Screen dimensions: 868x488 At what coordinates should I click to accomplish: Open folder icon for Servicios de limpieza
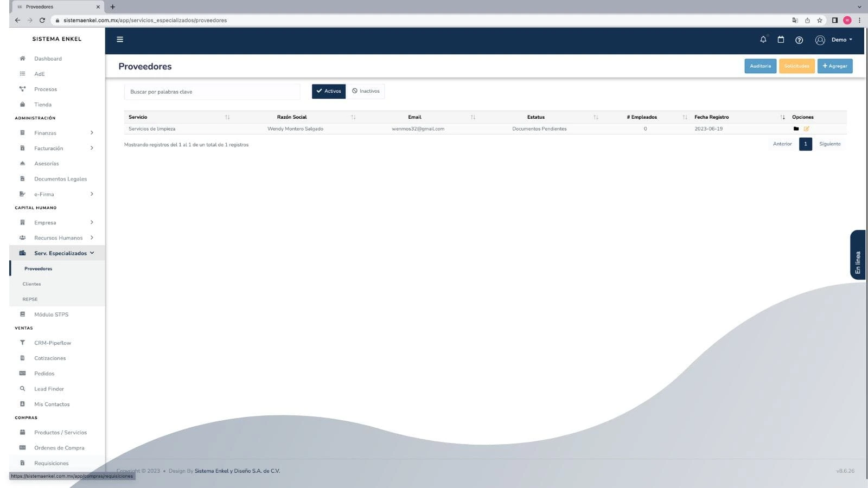tap(796, 129)
